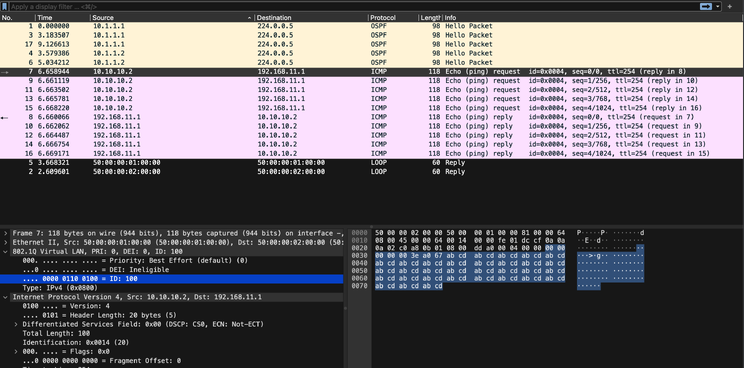Click the display filter bookmark icon
The image size is (744, 368).
click(5, 7)
